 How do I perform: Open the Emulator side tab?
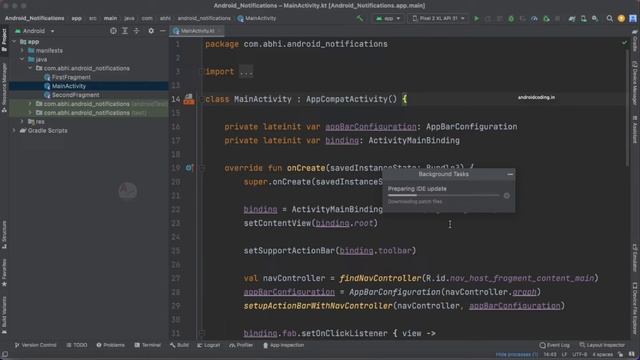(x=635, y=258)
